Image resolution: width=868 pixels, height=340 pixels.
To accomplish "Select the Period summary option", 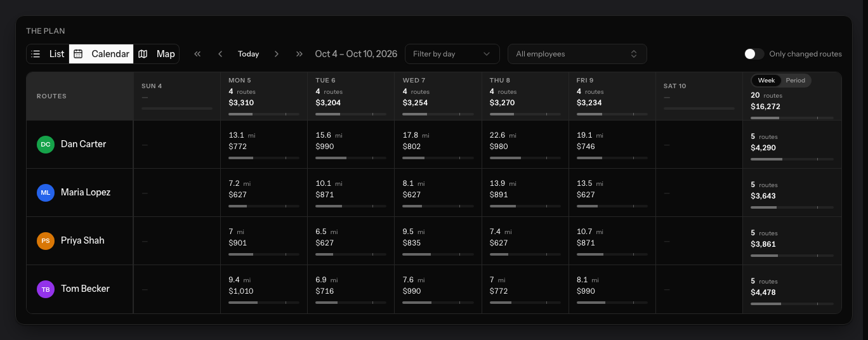I will [796, 81].
